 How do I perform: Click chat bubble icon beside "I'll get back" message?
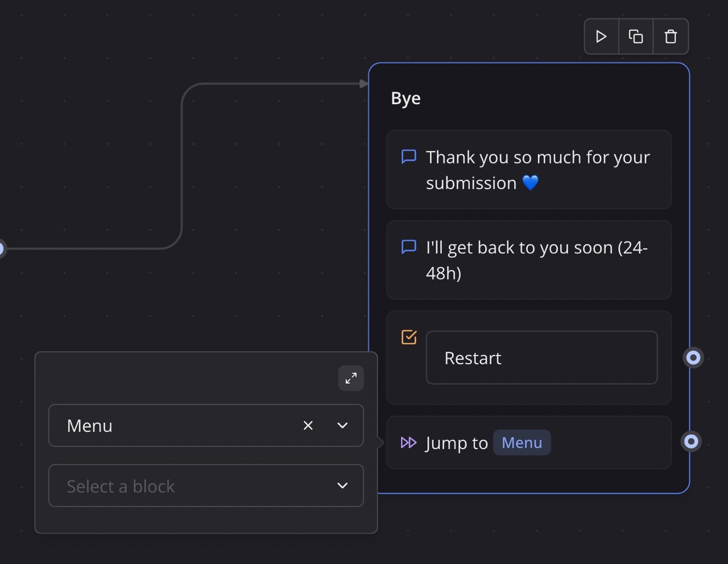tap(409, 247)
